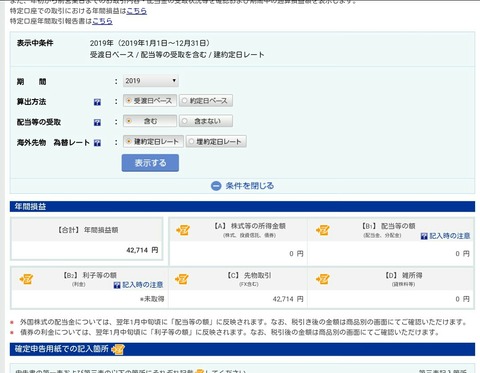Open help icon for 海外先物 為替レート
This screenshot has width=480, height=373.
97,143
